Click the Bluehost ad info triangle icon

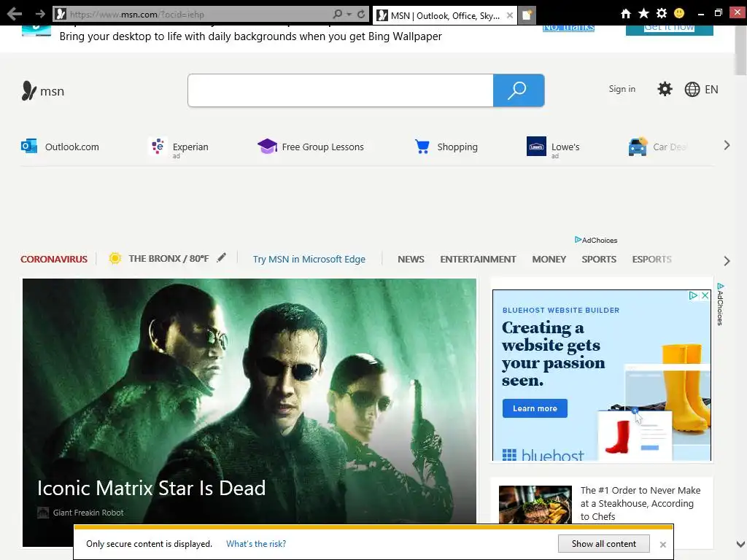point(693,295)
